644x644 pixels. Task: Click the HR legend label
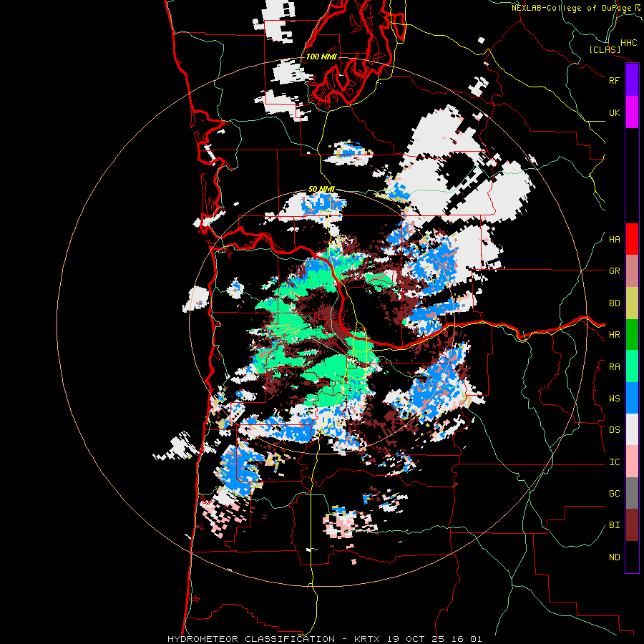pos(614,335)
